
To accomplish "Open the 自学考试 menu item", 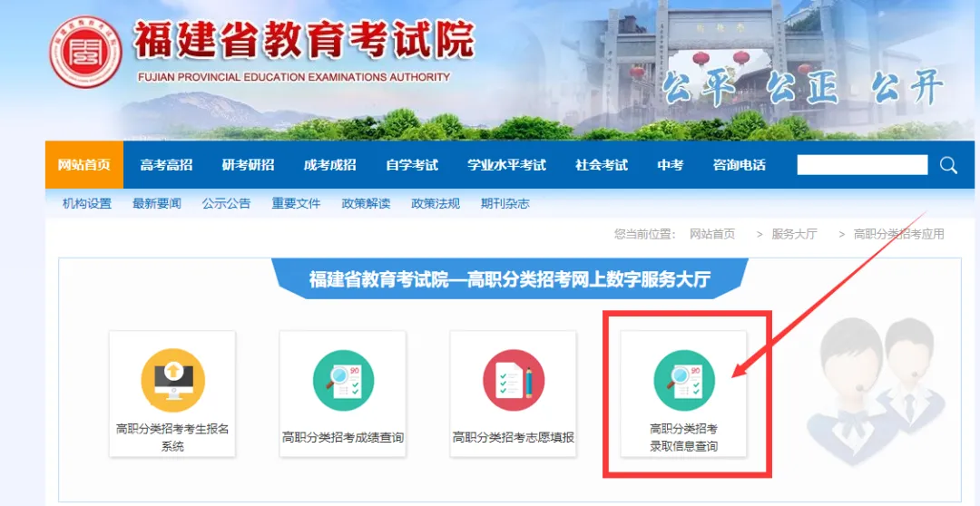I will 411,165.
